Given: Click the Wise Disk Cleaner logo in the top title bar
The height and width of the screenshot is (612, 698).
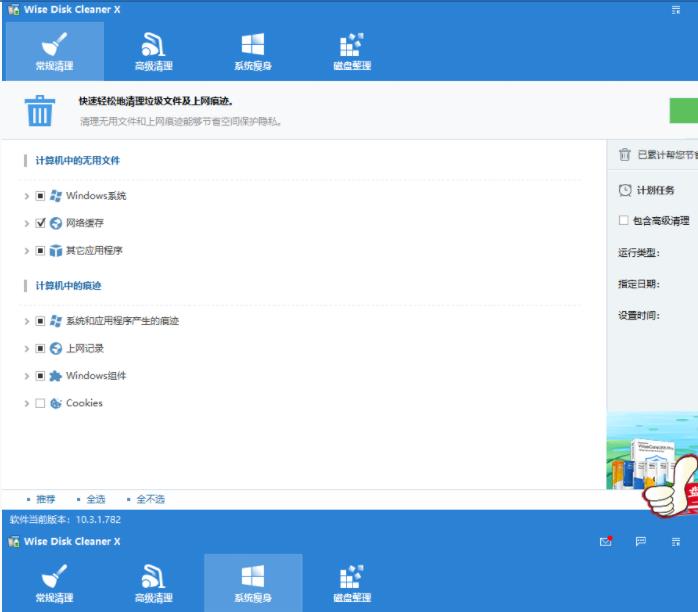Looking at the screenshot, I should pos(14,10).
